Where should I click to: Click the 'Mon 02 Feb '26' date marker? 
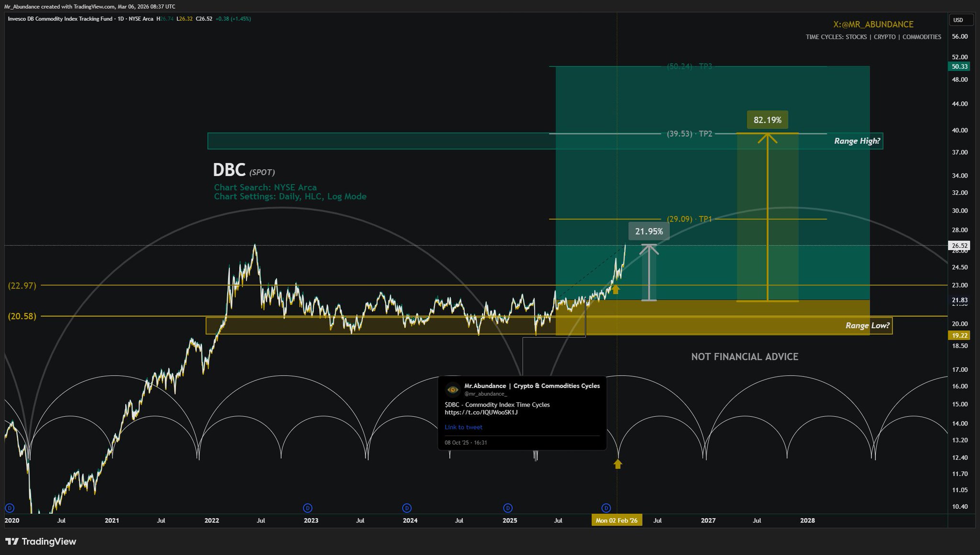click(x=616, y=521)
